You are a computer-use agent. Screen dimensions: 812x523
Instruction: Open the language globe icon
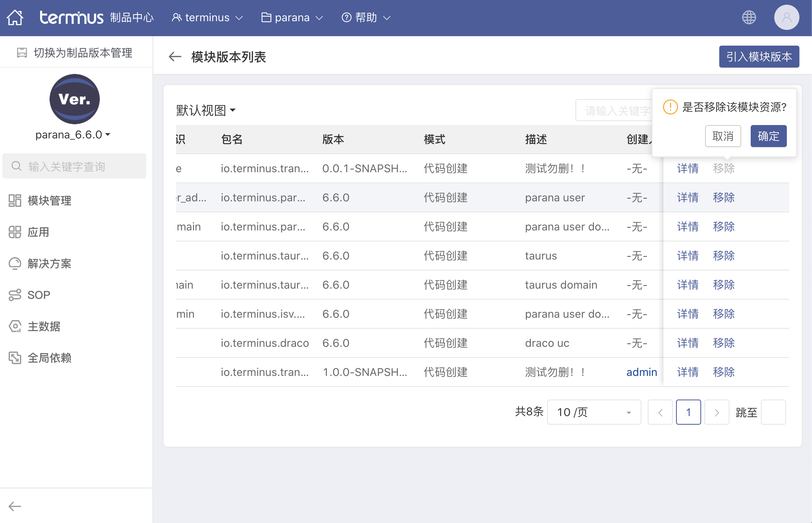tap(749, 17)
